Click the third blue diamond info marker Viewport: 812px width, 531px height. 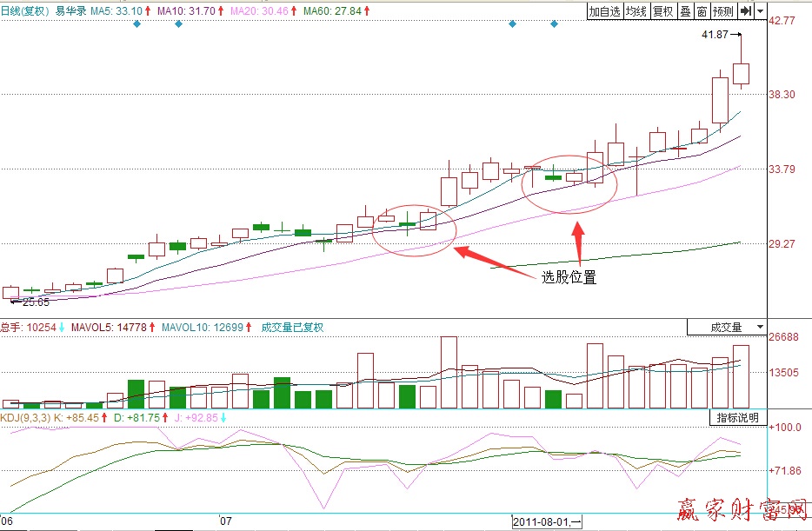tap(512, 24)
